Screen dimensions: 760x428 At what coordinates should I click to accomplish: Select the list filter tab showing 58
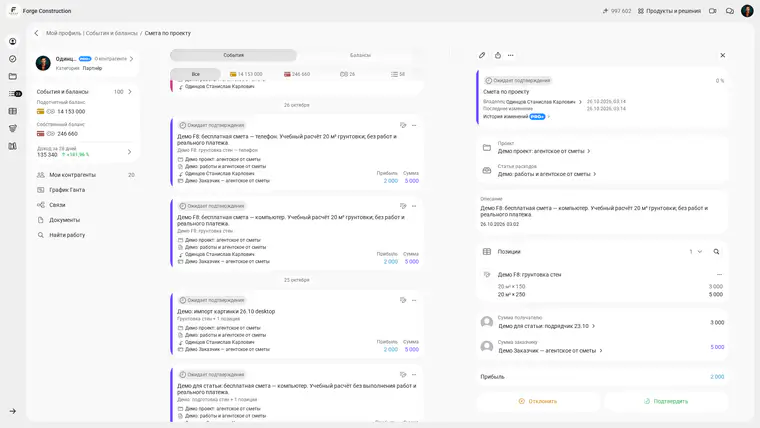pyautogui.click(x=397, y=74)
